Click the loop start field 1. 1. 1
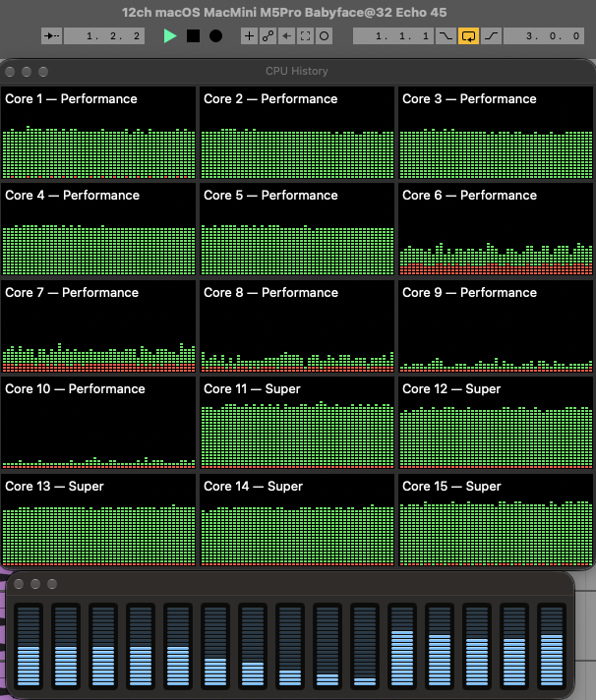The image size is (596, 700). click(392, 36)
